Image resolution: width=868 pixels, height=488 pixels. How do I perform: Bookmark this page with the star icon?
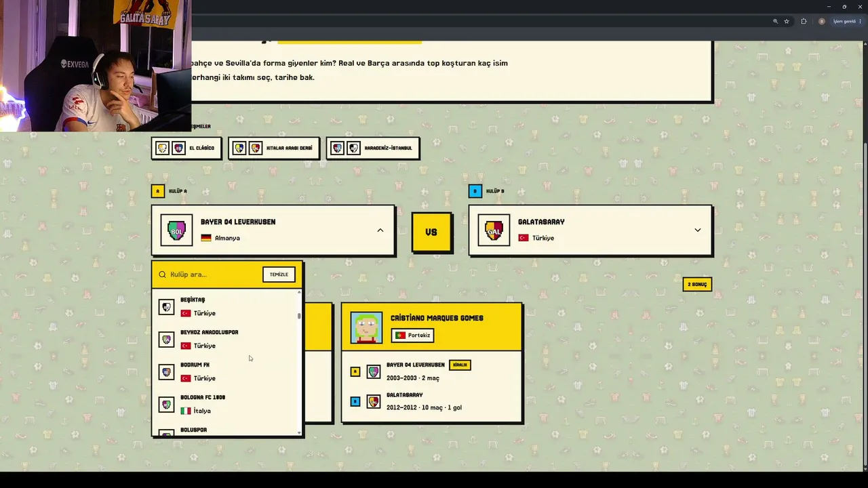787,21
